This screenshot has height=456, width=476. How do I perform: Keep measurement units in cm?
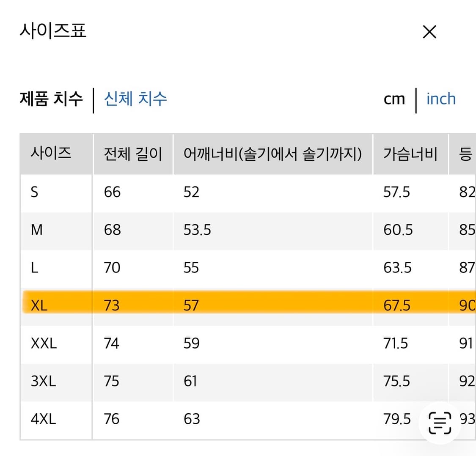click(394, 99)
